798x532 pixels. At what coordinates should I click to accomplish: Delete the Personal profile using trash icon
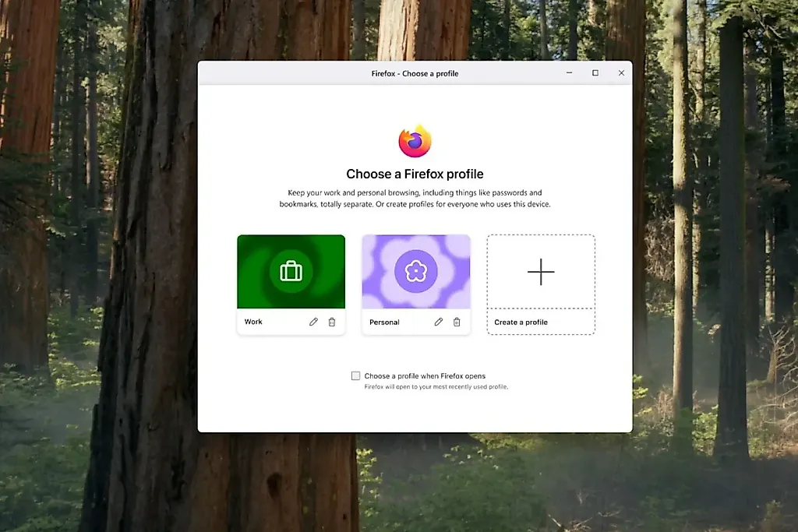tap(457, 322)
